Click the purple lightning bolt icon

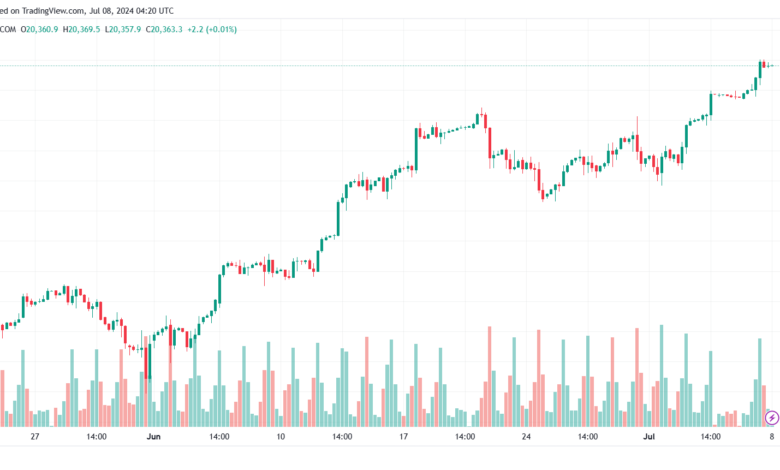pyautogui.click(x=771, y=416)
